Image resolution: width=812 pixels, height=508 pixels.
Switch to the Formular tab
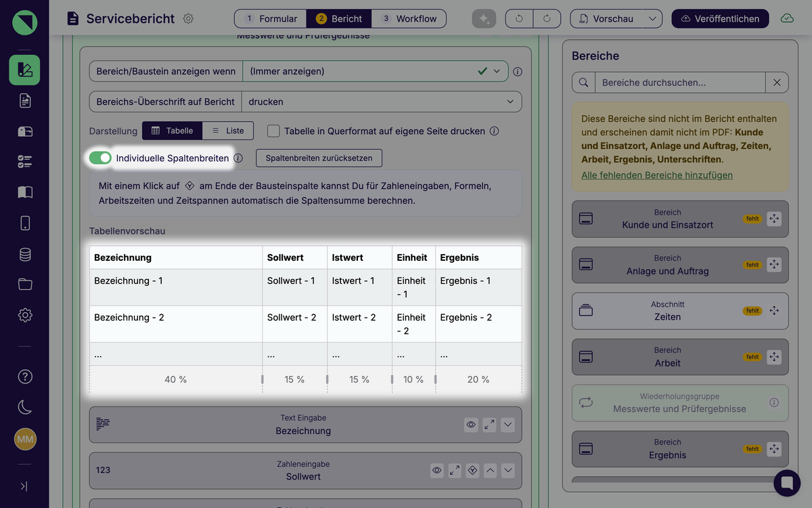271,19
